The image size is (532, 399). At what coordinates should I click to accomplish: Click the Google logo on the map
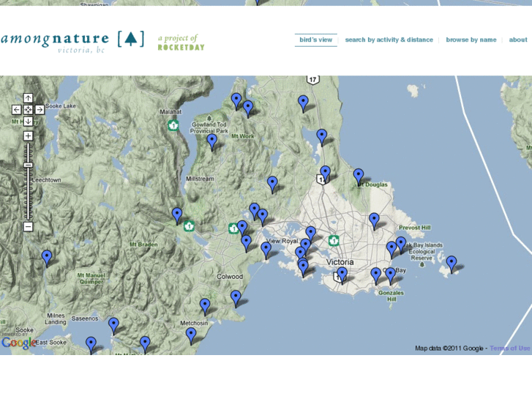19,343
